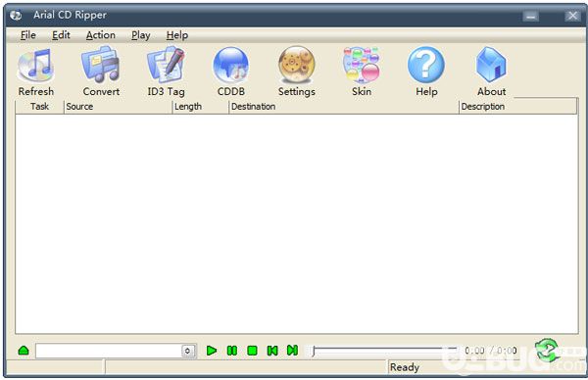The height and width of the screenshot is (380, 588).
Task: Skip to the previous track
Action: [272, 351]
